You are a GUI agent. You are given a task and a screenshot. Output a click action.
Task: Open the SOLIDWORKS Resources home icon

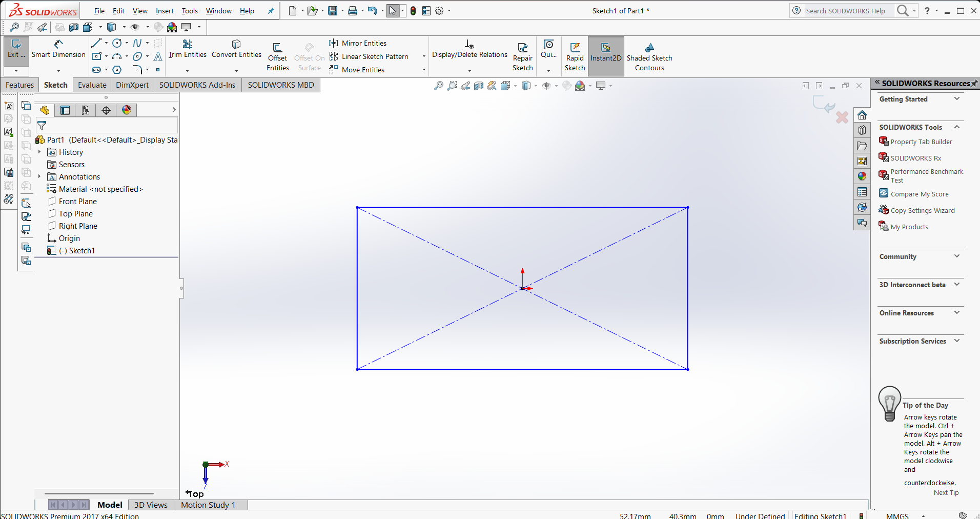(862, 115)
